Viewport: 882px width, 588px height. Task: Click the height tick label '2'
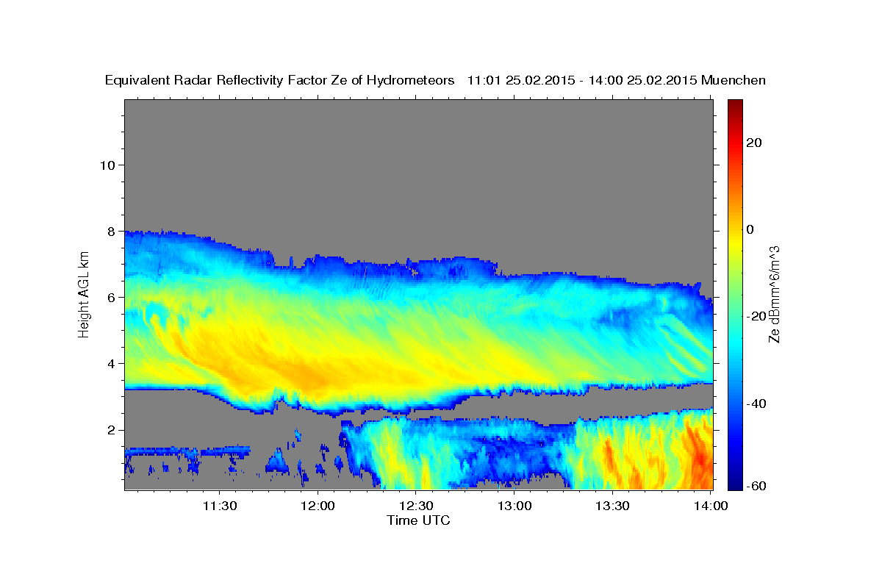tap(110, 430)
